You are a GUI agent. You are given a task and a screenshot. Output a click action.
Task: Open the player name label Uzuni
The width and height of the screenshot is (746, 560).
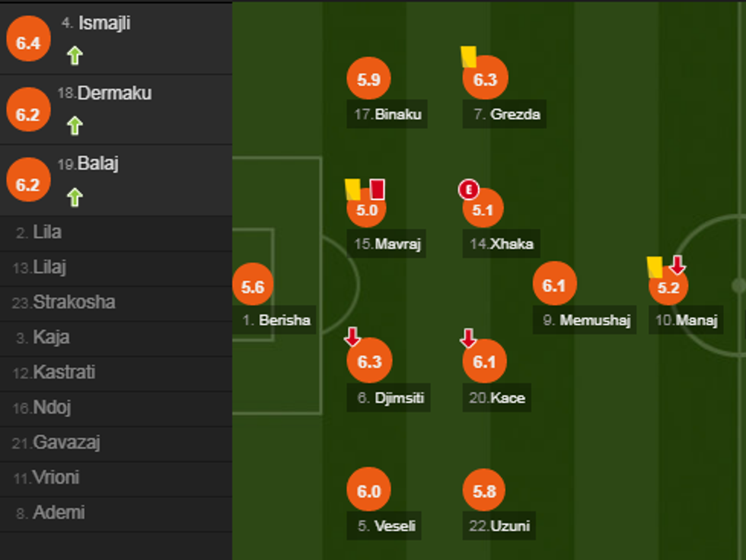pyautogui.click(x=509, y=526)
